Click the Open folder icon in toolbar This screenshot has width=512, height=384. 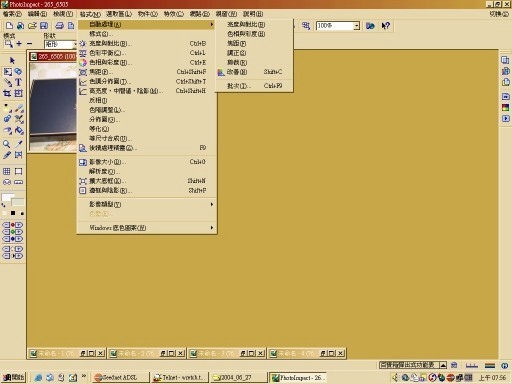click(x=32, y=26)
